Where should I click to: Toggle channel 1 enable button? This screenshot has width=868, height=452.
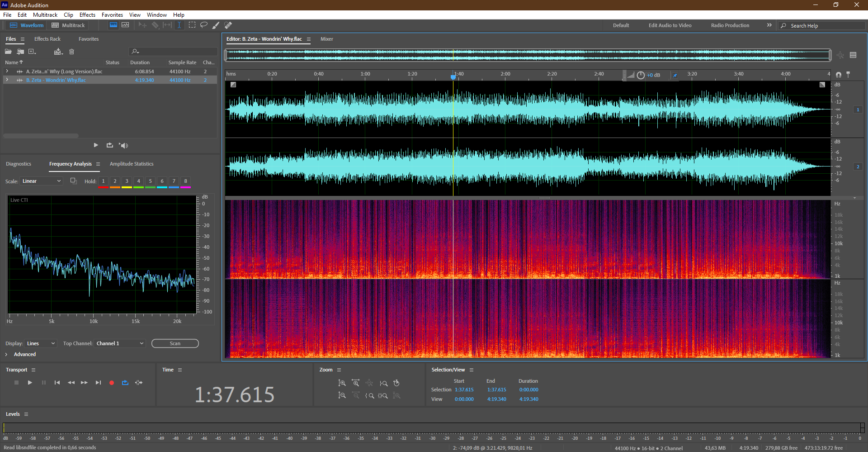pos(858,110)
